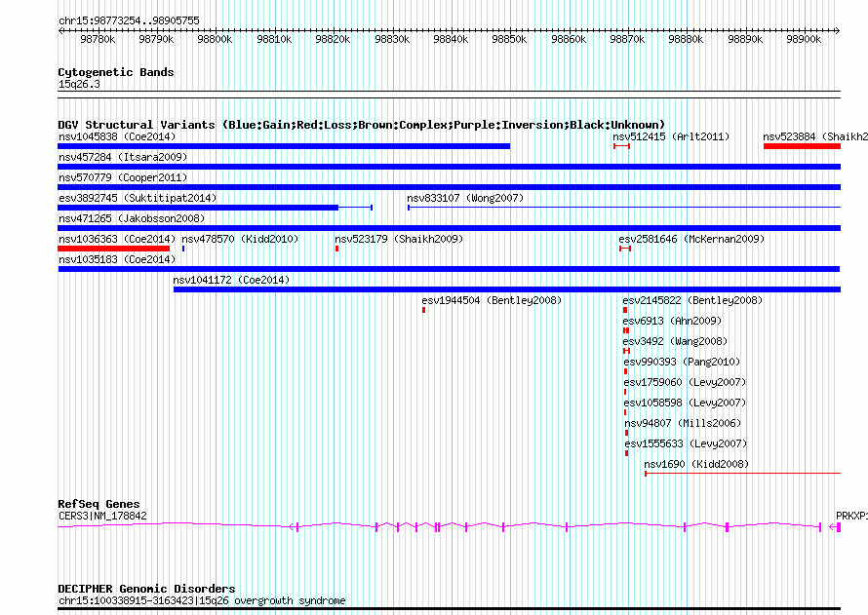Click the nsv478570 (Kidd2010) blue marker
This screenshot has height=615, width=868.
pos(183,249)
